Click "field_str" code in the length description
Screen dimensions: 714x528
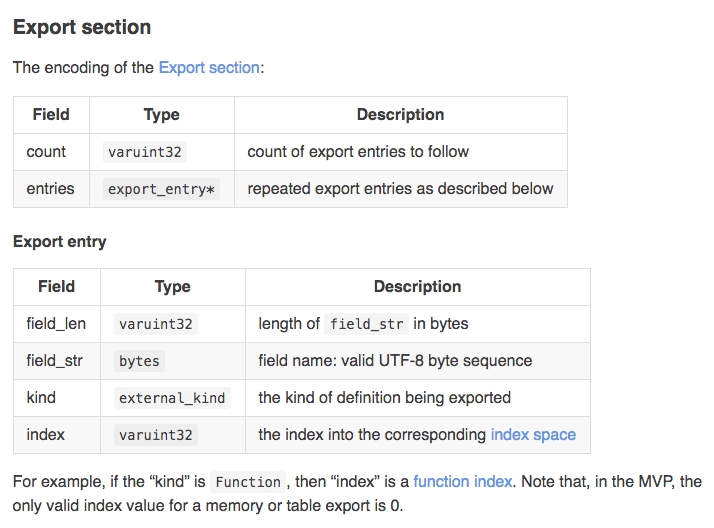click(364, 324)
